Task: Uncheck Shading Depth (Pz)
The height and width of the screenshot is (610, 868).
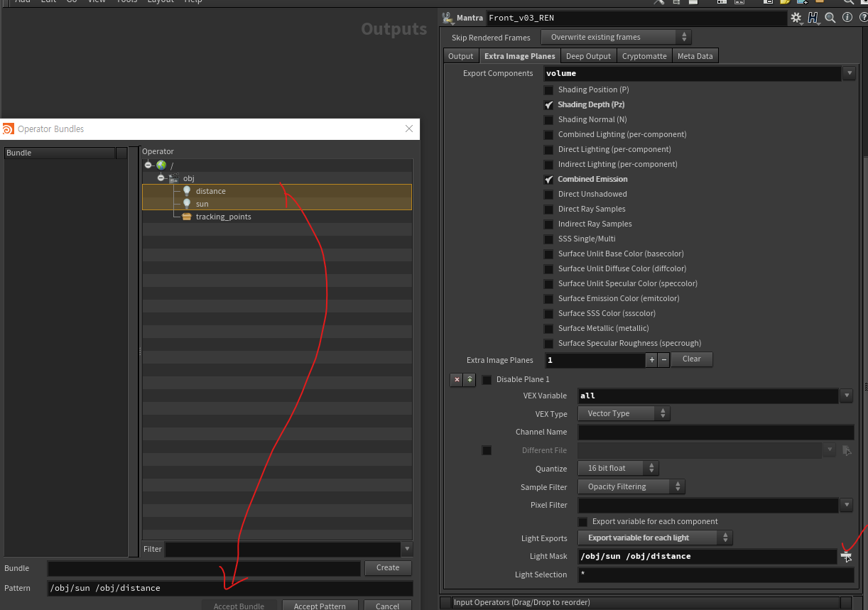Action: click(x=548, y=105)
